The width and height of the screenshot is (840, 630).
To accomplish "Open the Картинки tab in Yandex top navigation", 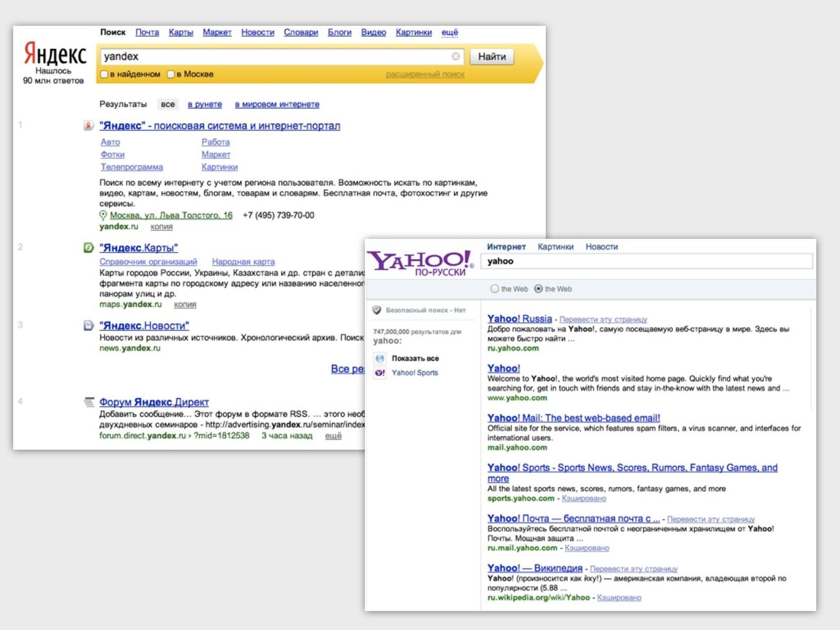I will [414, 32].
